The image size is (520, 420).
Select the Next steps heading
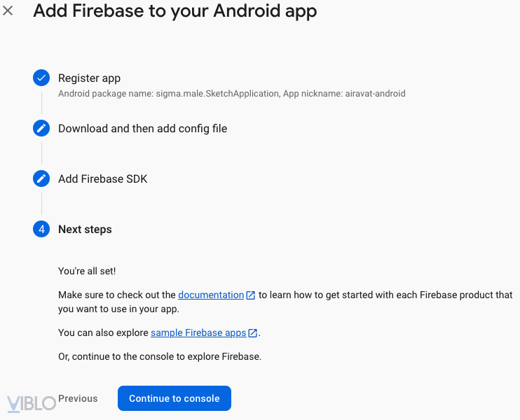coord(85,230)
